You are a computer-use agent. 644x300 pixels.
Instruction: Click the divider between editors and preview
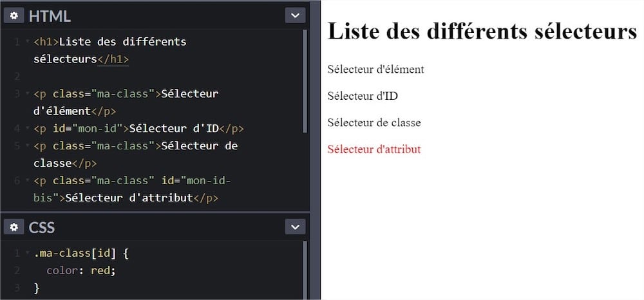click(x=315, y=150)
